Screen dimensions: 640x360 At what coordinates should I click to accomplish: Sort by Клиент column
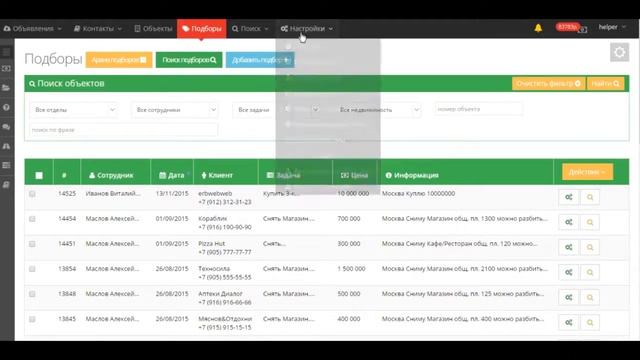tap(217, 176)
